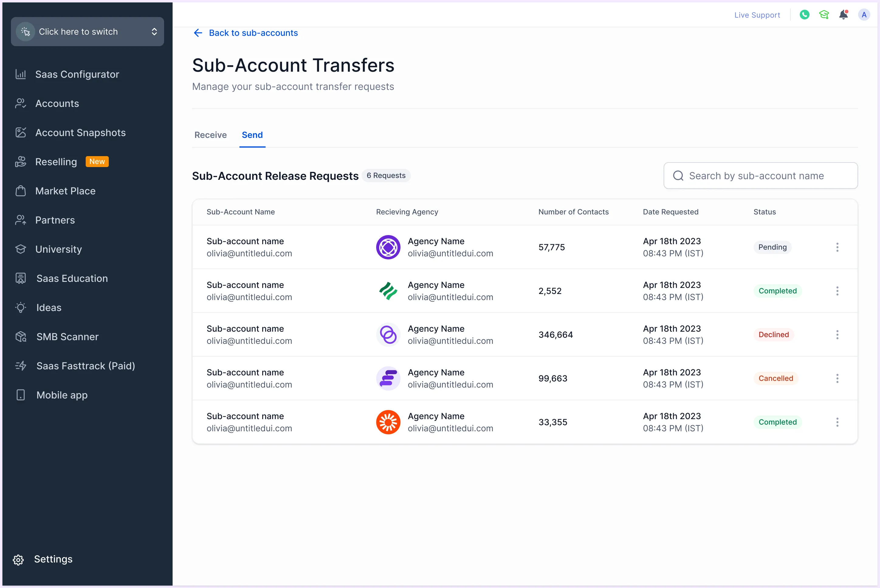Image resolution: width=880 pixels, height=588 pixels.
Task: Open actions menu for Pending request row
Action: tap(837, 247)
